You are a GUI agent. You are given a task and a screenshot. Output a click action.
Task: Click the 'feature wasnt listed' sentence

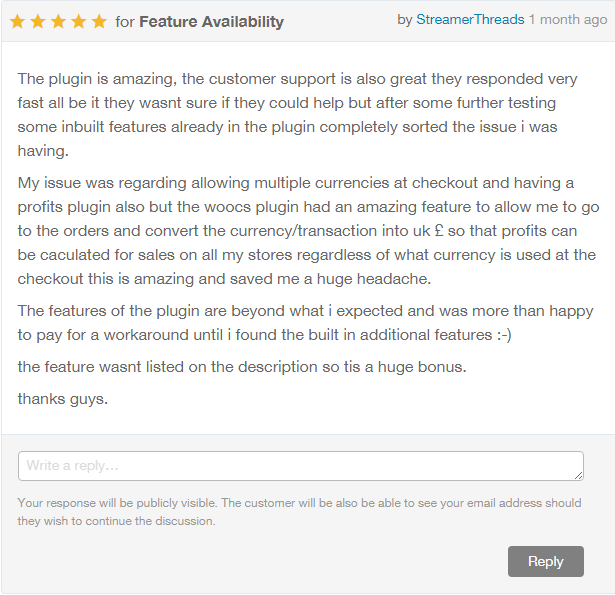pyautogui.click(x=242, y=367)
